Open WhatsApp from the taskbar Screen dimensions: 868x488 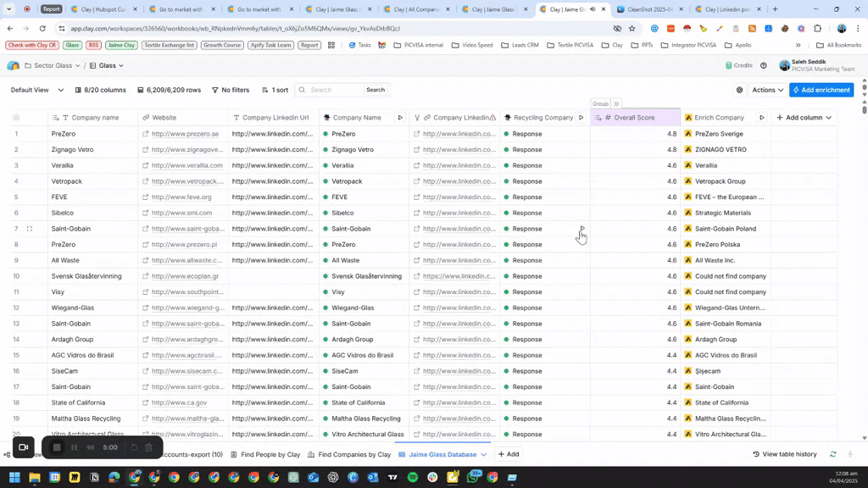(x=473, y=477)
